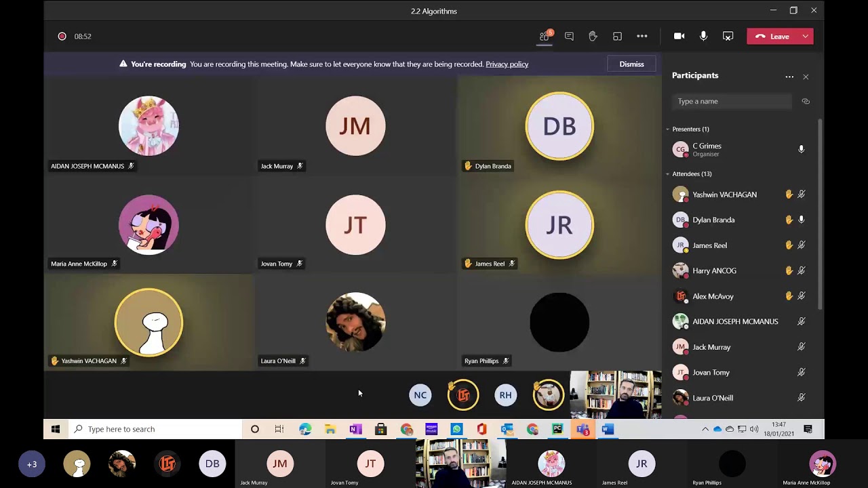Screen dimensions: 868x488
Task: Click the raised hand icon beside Alex McAvoy
Action: pyautogui.click(x=789, y=296)
